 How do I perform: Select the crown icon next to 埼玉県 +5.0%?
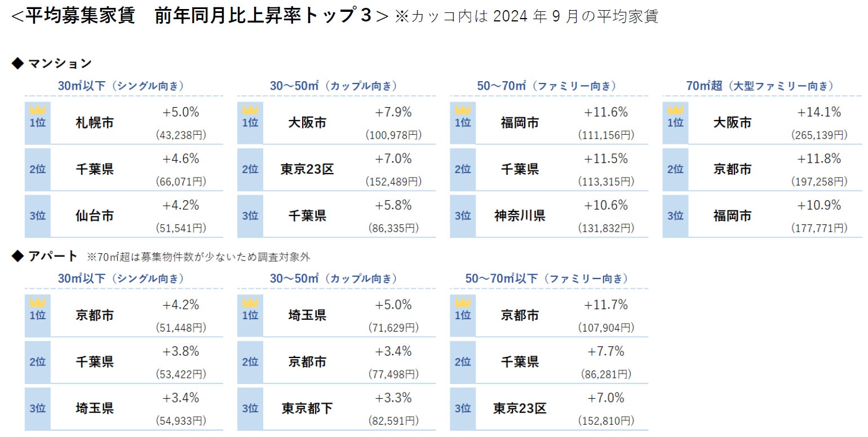pyautogui.click(x=250, y=302)
